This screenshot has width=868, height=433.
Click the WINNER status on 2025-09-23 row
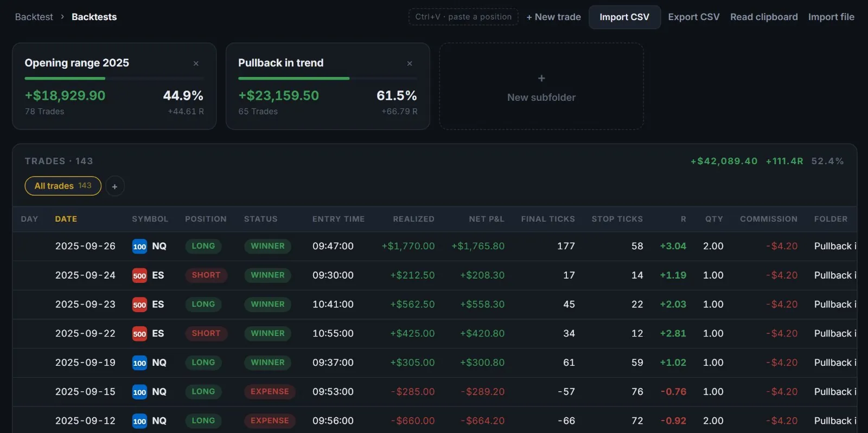click(267, 305)
